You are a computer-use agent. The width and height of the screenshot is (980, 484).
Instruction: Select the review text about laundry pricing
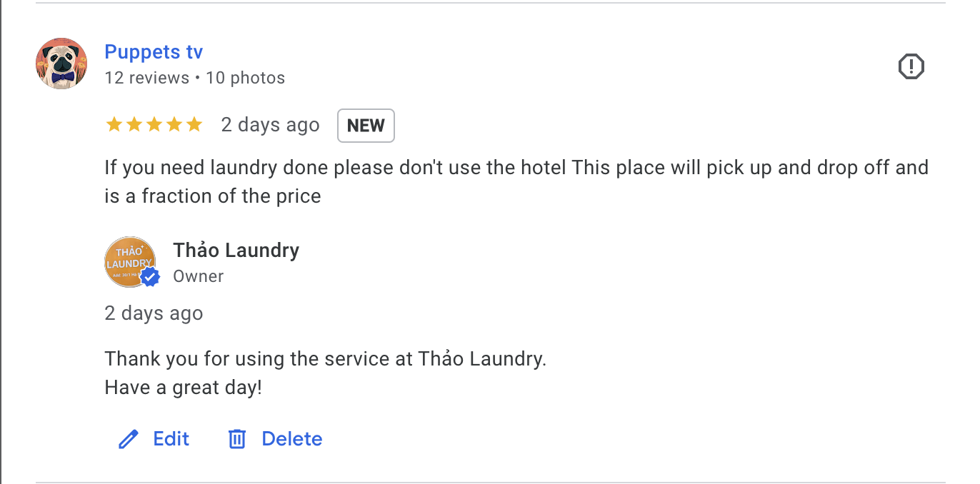point(500,181)
